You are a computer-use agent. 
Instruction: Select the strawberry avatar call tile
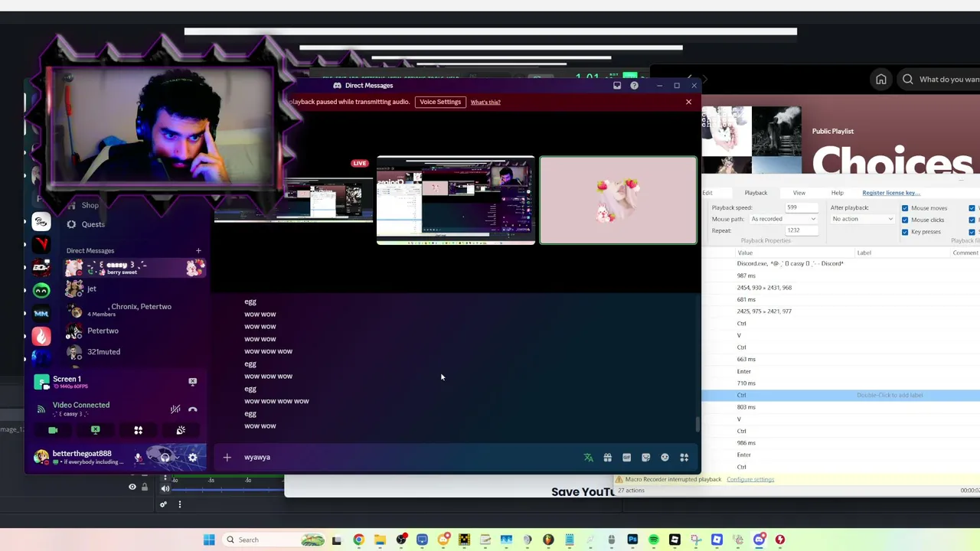[x=619, y=201]
